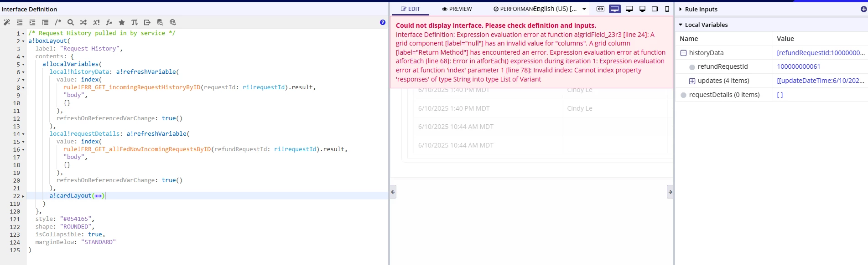The height and width of the screenshot is (265, 868).
Task: Click the star toolbar icon
Action: click(122, 22)
